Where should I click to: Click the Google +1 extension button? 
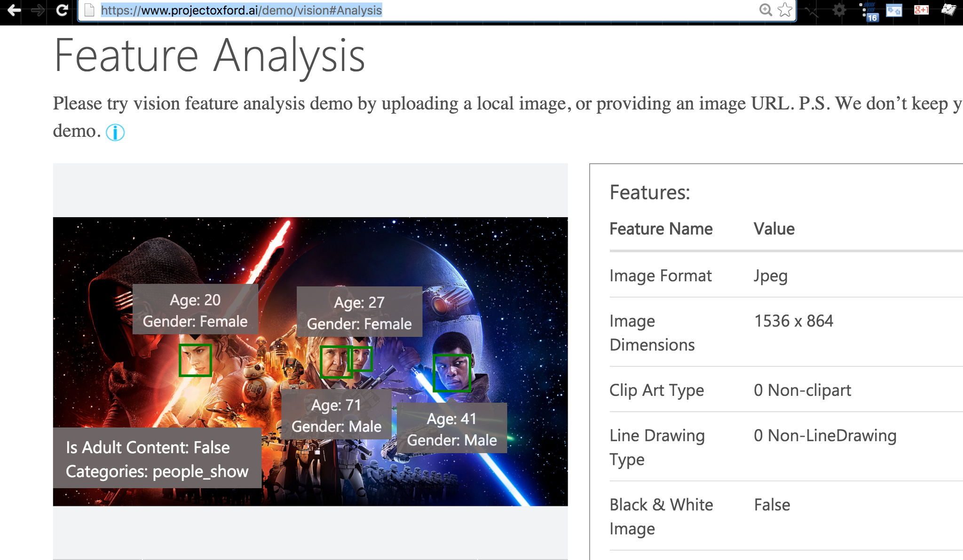pos(921,10)
